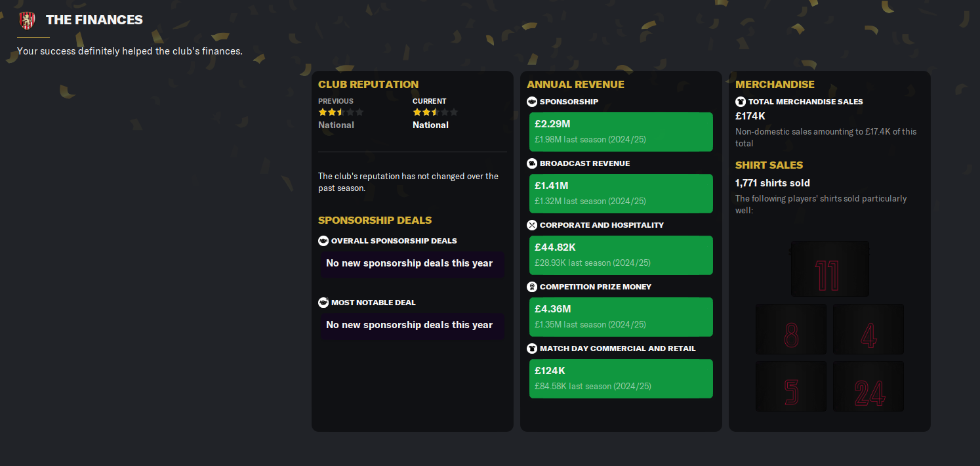Choose the number 4 shirt thumbnail

(x=868, y=329)
